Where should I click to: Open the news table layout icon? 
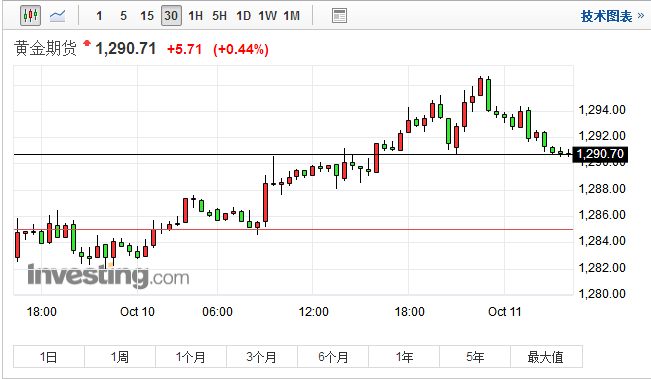(x=339, y=16)
